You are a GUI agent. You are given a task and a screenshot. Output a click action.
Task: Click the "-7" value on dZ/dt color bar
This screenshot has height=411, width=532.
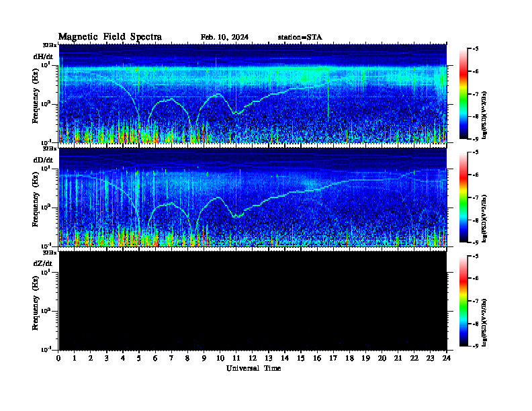(x=476, y=301)
